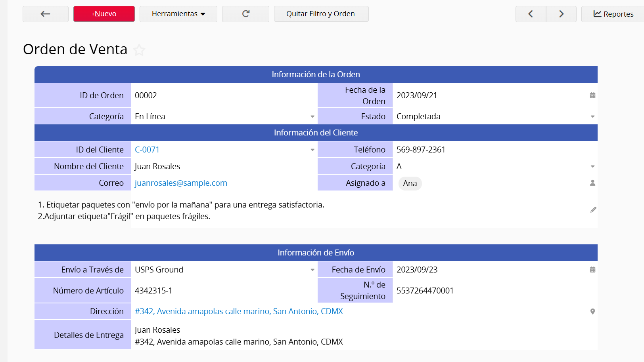Expand the ID del Cliente dropdown

[312, 150]
